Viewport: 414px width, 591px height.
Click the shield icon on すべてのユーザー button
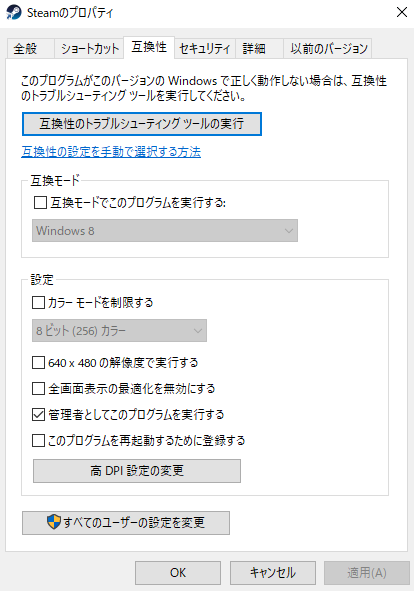point(54,522)
